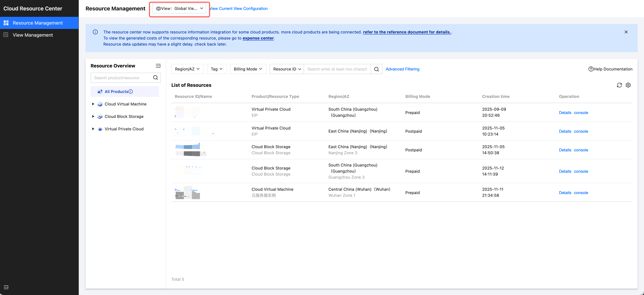Click the Advanced Filtering link
This screenshot has height=295, width=644.
(402, 69)
